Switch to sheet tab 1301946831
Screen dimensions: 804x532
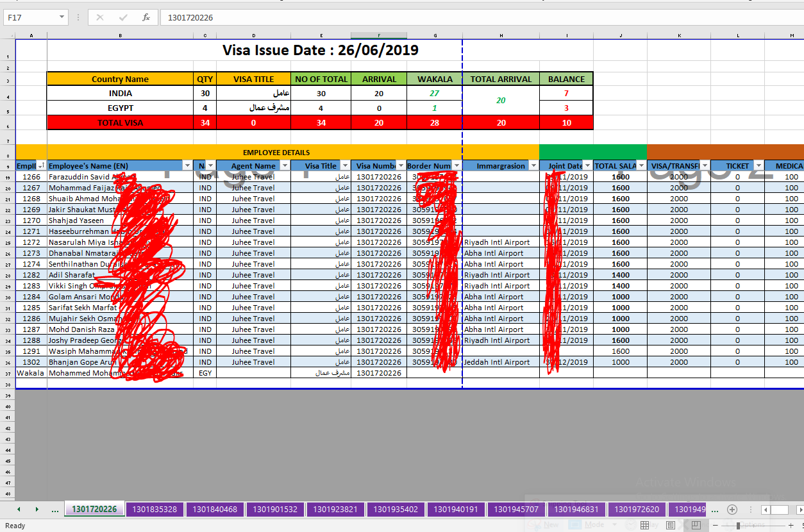(x=576, y=510)
